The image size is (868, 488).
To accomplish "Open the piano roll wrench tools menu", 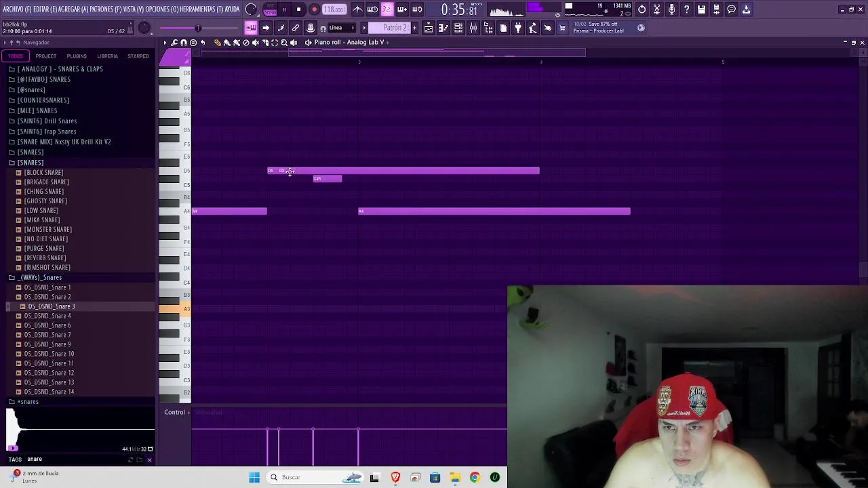I will coord(174,43).
